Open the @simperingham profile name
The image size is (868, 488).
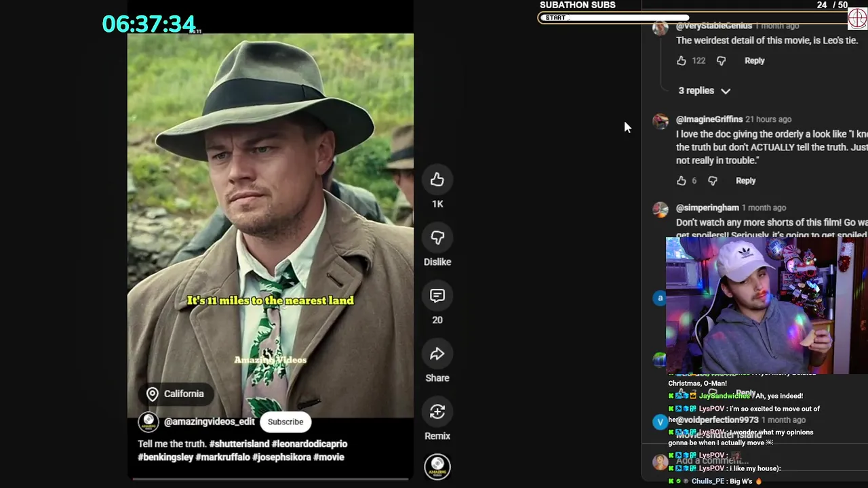tap(707, 208)
